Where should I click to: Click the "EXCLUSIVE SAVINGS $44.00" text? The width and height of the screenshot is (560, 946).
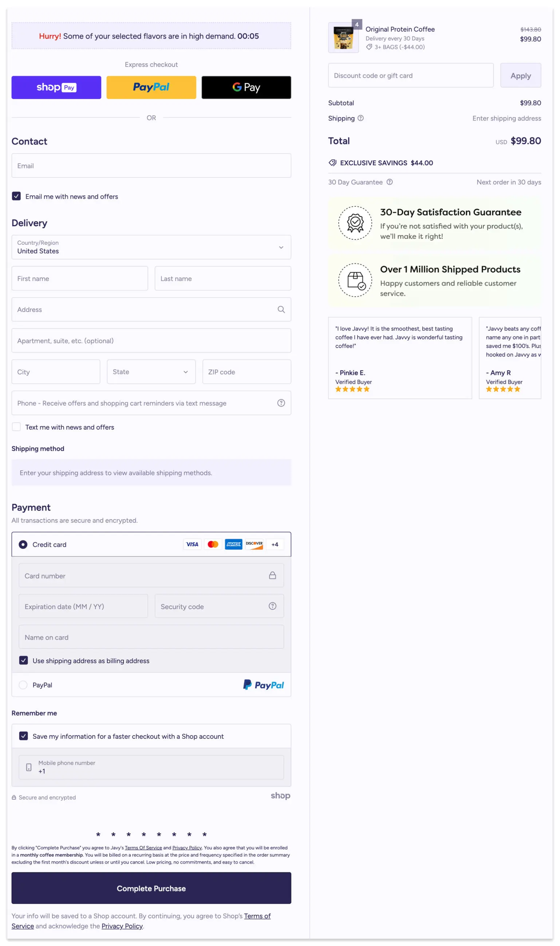click(x=386, y=163)
